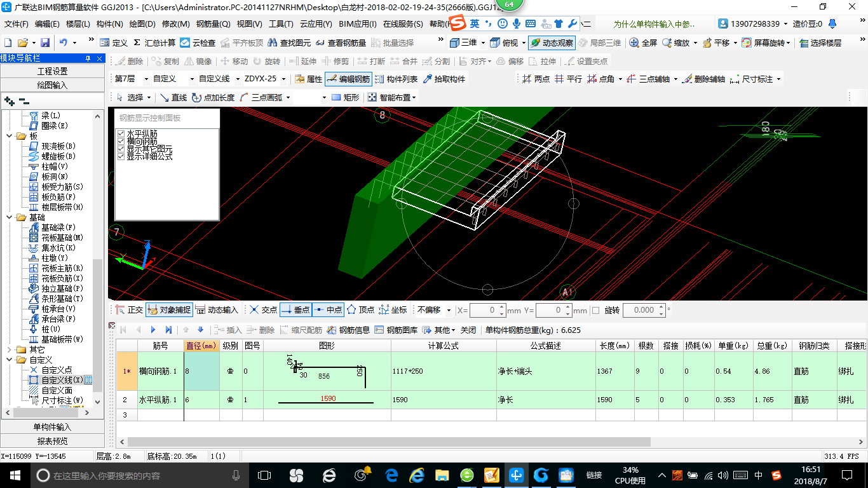868x488 pixels.
Task: Toggle 垂点 perpendicular snap
Action: (295, 310)
